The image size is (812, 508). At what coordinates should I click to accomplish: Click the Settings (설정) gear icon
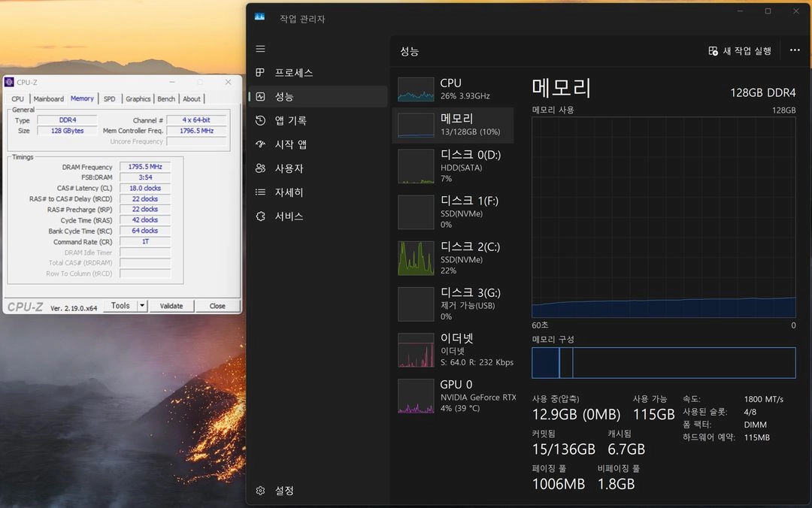260,491
